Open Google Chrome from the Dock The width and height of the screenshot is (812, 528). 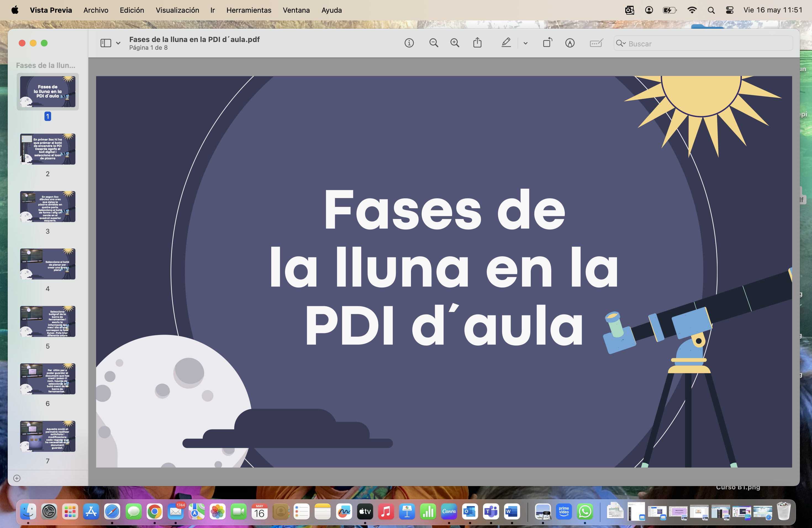click(x=155, y=512)
